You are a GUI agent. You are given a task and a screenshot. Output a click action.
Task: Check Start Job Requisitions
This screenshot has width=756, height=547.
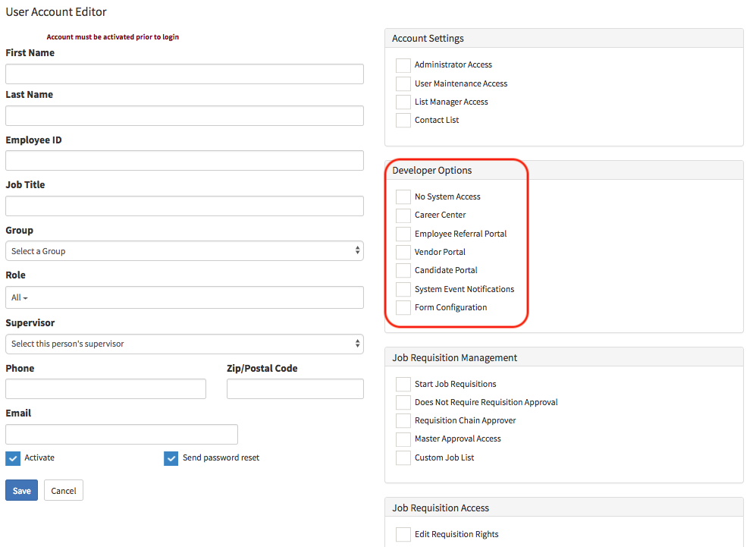point(403,384)
